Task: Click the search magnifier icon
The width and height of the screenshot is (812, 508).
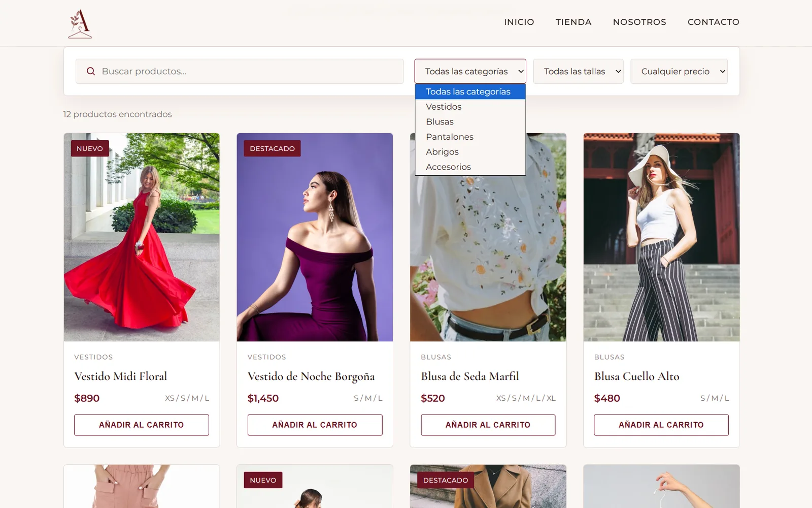Action: tap(91, 72)
